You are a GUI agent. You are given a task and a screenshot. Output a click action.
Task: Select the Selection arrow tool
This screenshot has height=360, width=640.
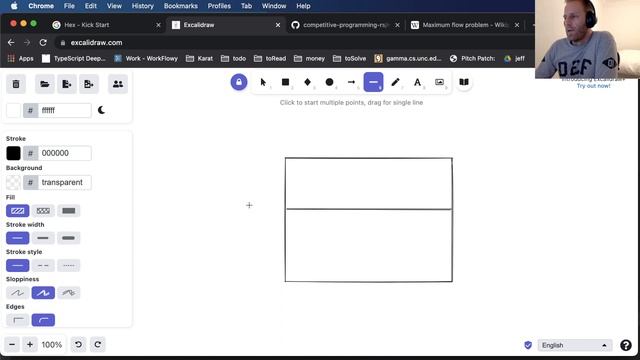tap(263, 82)
